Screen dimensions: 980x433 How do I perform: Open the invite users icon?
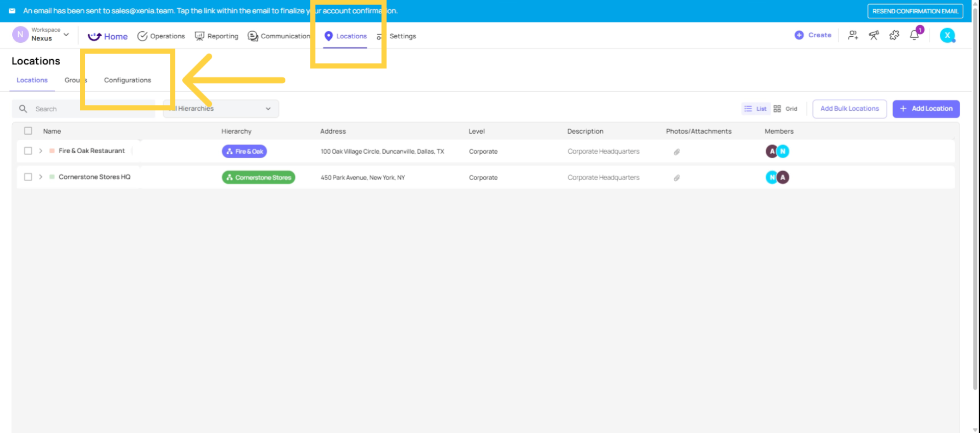(853, 35)
